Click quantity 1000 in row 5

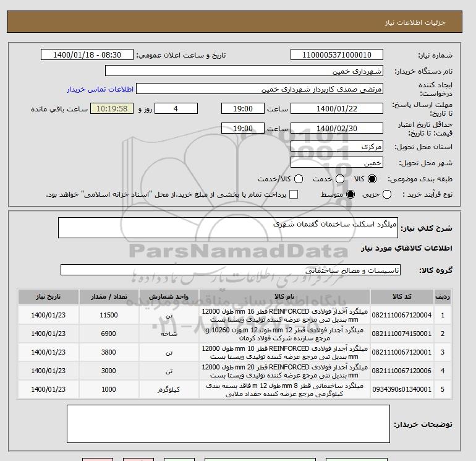coord(109,389)
